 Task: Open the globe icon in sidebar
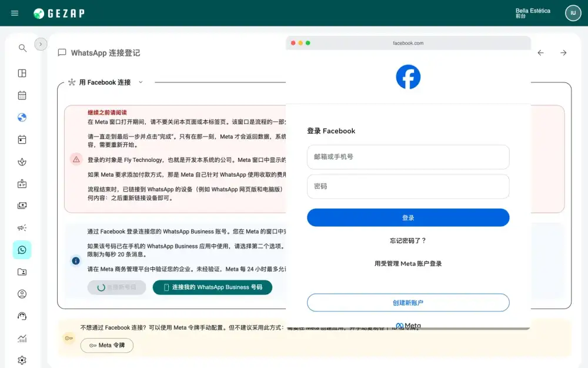(22, 117)
